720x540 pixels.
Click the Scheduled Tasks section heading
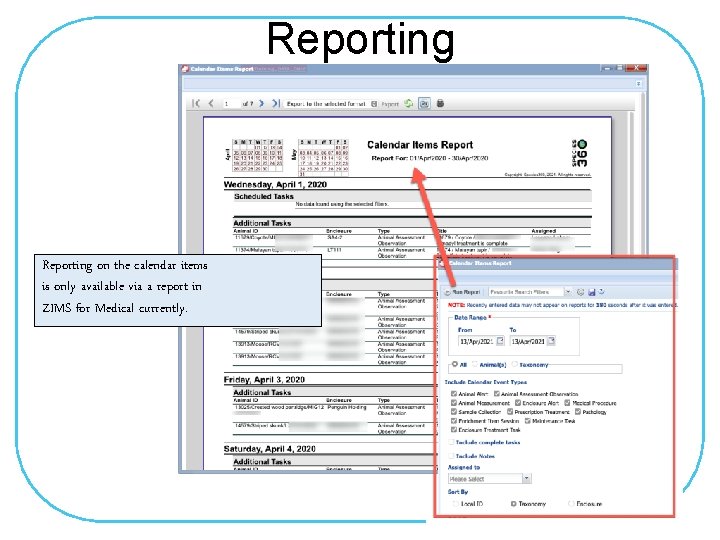pyautogui.click(x=264, y=197)
